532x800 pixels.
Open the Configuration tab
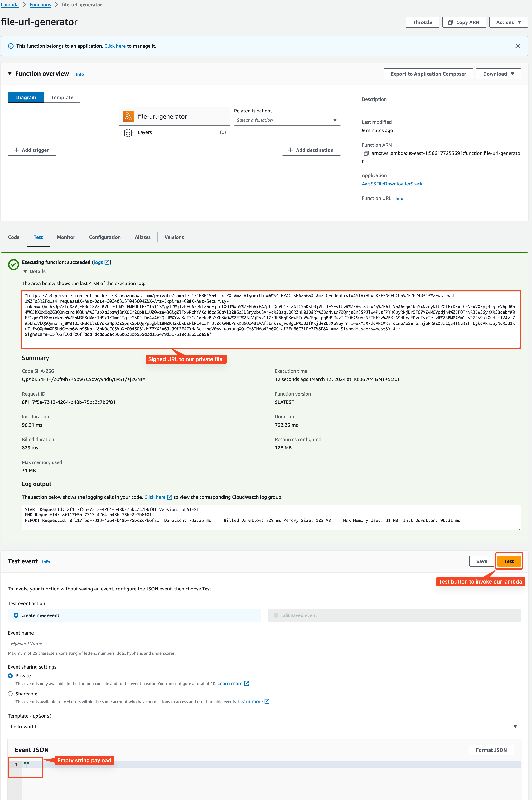point(105,237)
